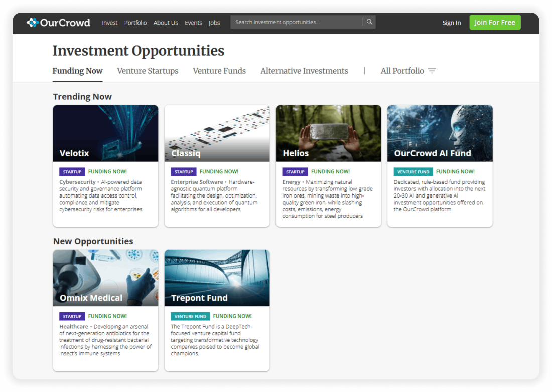This screenshot has height=392, width=552.
Task: Click the search magnifier icon
Action: tap(369, 22)
